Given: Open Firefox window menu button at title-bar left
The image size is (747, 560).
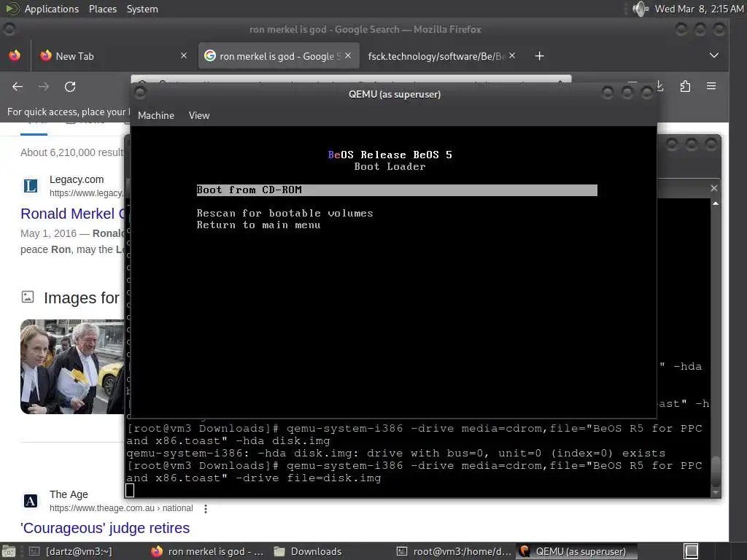Looking at the screenshot, I should 9,29.
